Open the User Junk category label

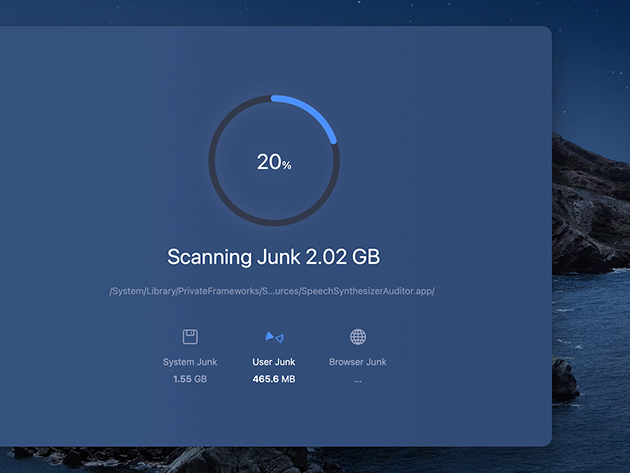[274, 362]
